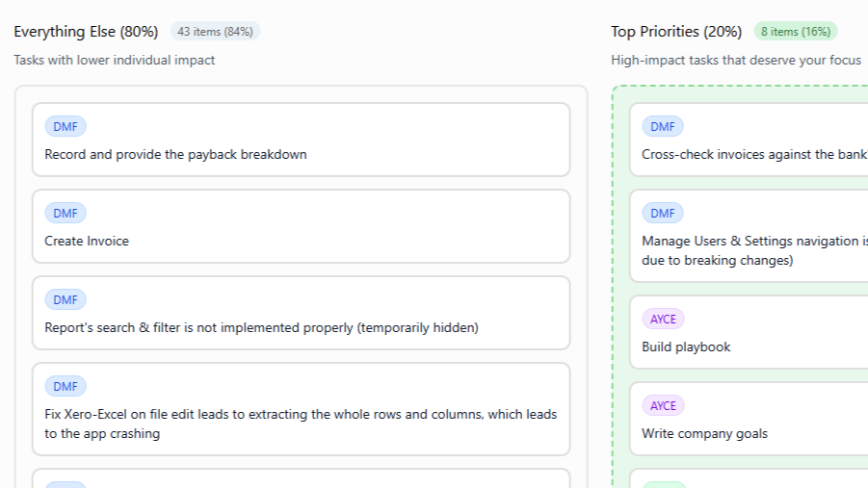Click the DMF tag on the Fix Xero-Excel card
Screen dimensions: 868x488
(x=66, y=386)
